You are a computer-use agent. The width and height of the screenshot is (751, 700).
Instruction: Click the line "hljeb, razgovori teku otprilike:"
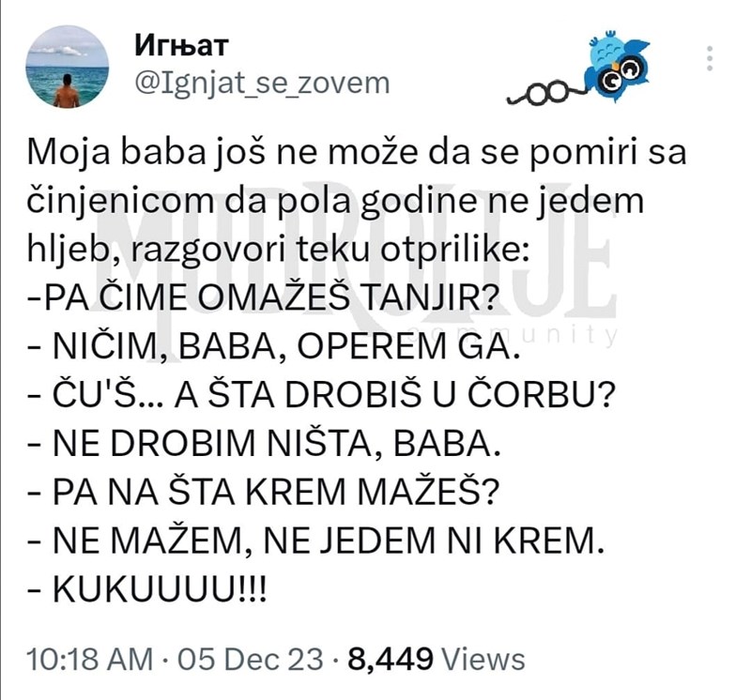click(277, 251)
